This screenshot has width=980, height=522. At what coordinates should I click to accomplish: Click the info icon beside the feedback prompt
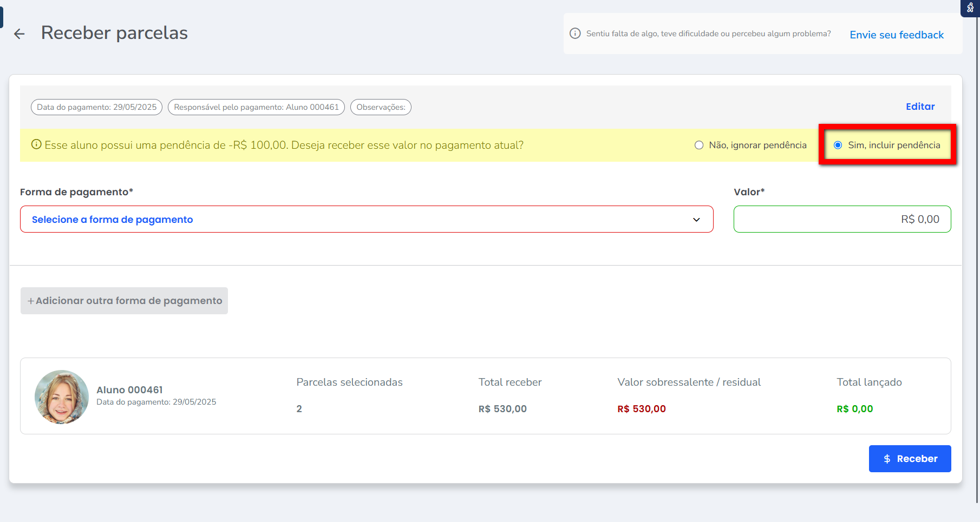tap(575, 34)
